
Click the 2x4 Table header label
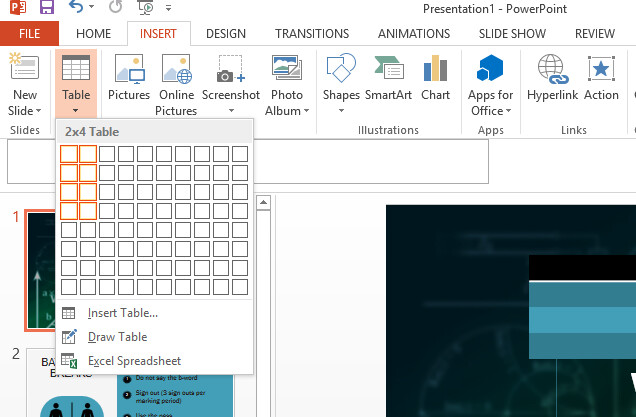click(92, 132)
